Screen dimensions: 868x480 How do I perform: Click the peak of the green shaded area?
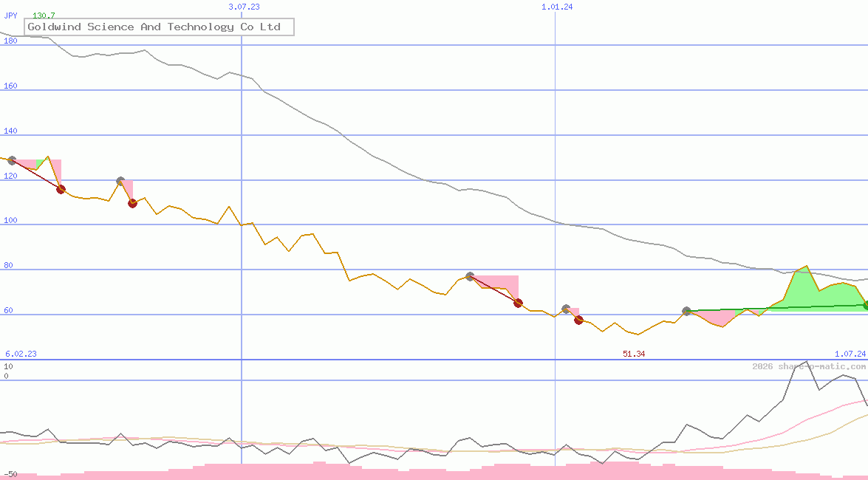coord(806,267)
